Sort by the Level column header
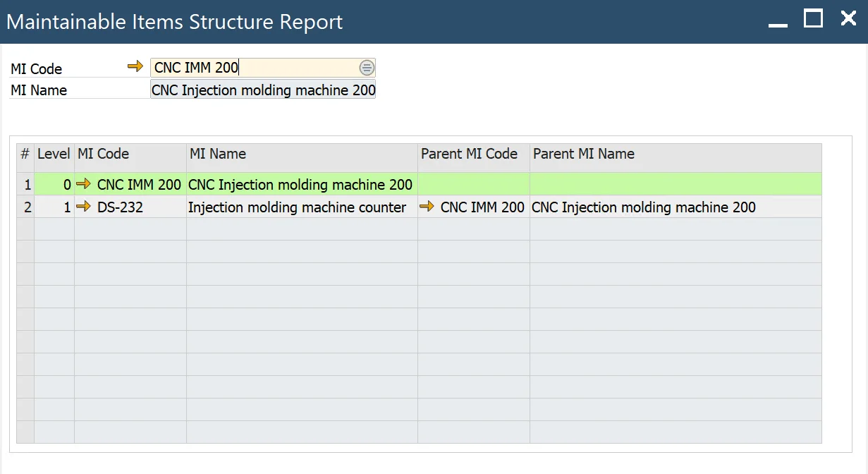 54,154
